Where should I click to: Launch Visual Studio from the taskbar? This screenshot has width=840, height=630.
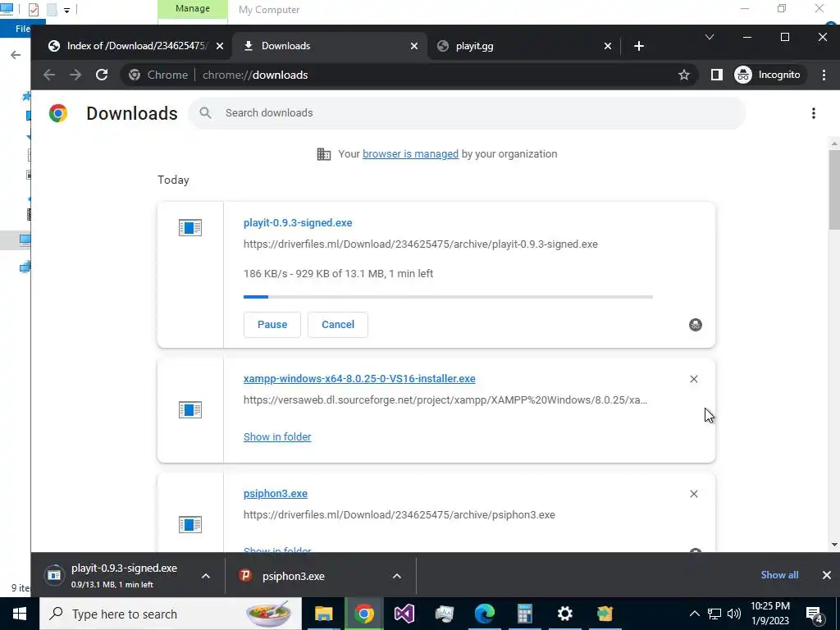pos(404,614)
